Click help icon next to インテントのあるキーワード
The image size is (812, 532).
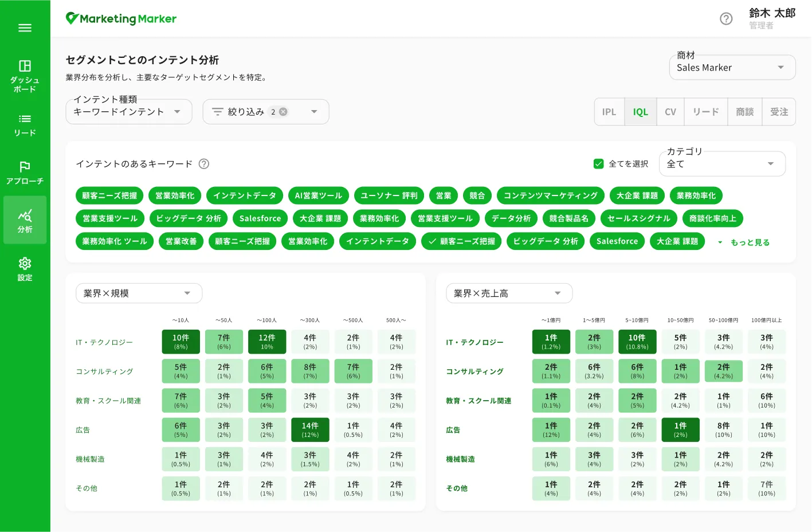(204, 164)
